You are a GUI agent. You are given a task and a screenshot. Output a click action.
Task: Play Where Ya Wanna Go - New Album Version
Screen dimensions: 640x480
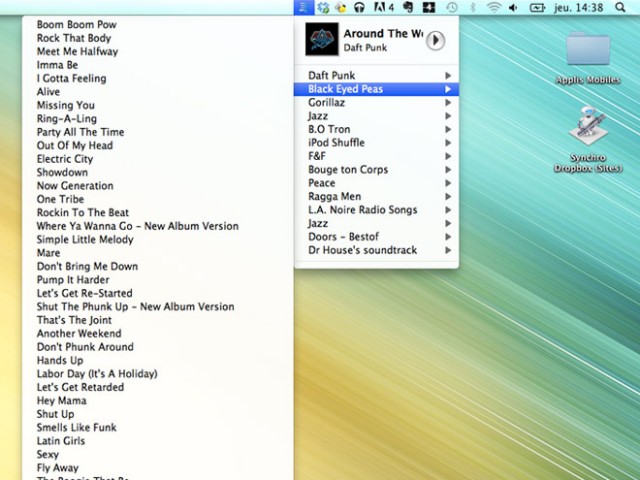point(158,226)
